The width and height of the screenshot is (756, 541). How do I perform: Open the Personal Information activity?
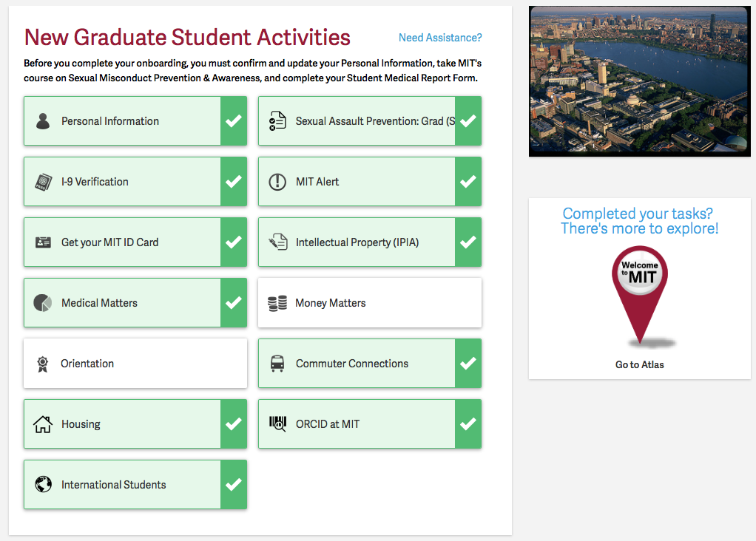(135, 121)
